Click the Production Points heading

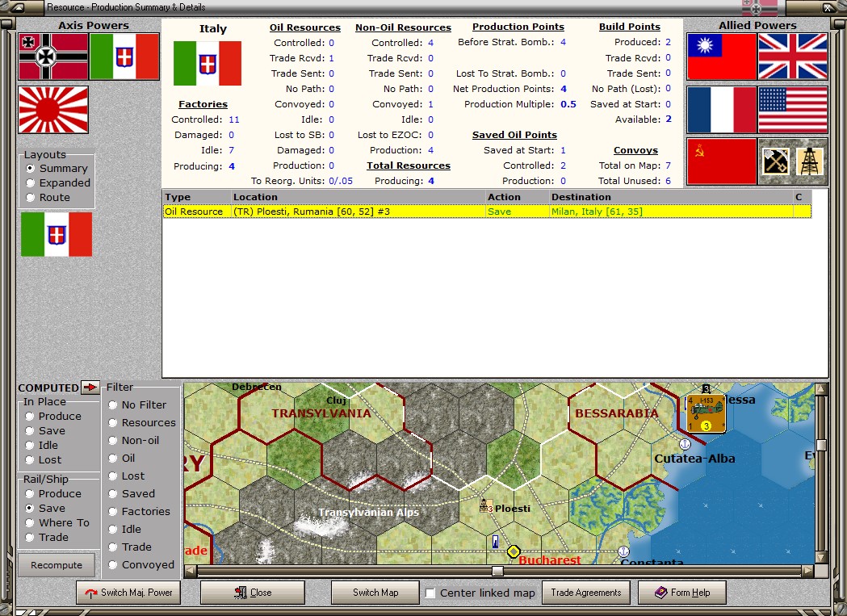[518, 27]
